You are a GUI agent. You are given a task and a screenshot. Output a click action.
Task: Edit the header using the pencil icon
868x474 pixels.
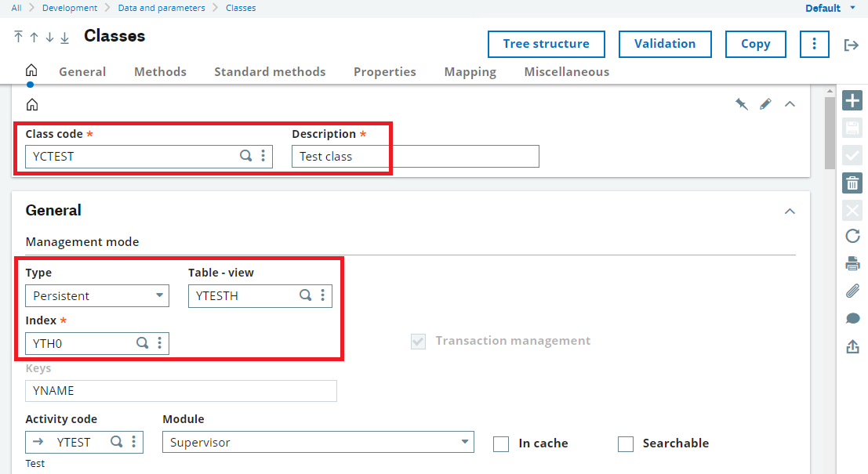[x=765, y=103]
